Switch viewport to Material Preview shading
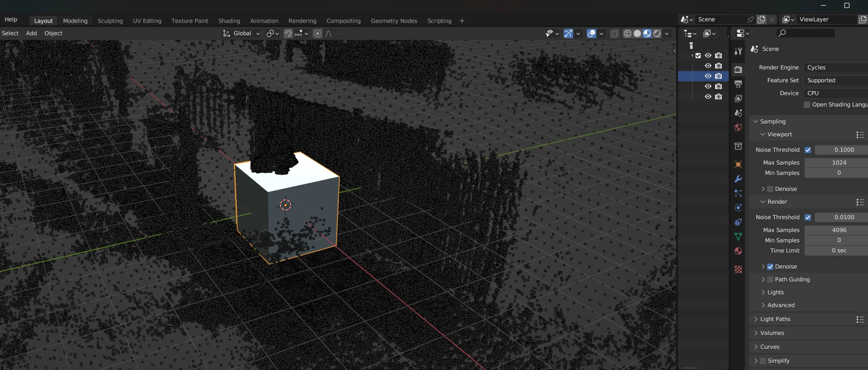 (647, 34)
